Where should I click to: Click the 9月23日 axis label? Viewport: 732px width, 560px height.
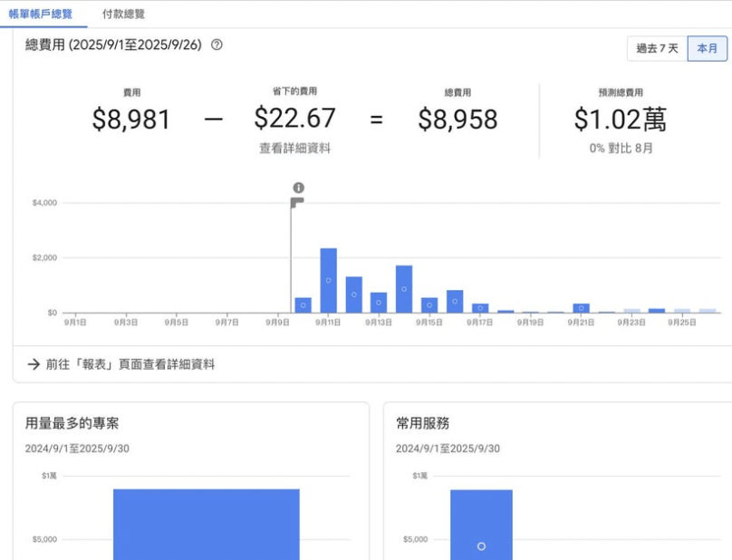[631, 323]
